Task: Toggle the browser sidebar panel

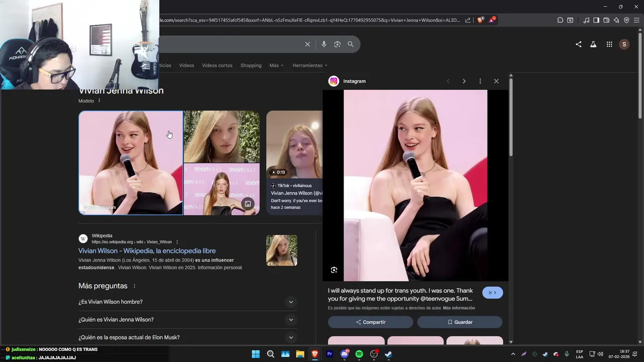Action: (596, 20)
